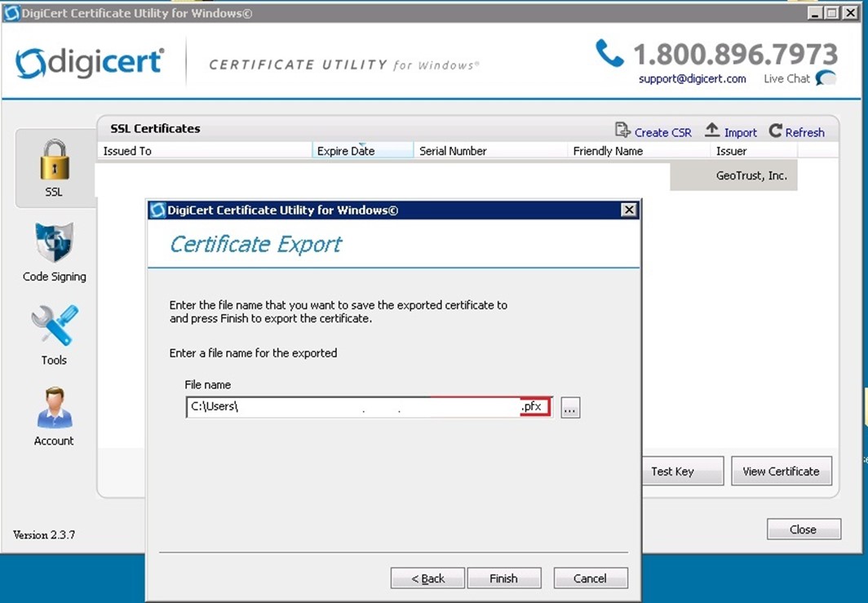
Task: Click the File name input field
Action: tap(370, 407)
